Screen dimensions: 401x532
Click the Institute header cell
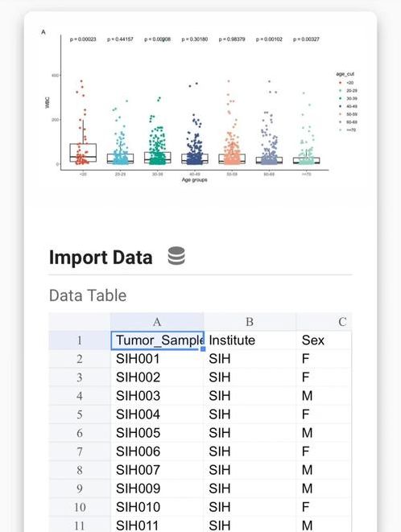coord(250,340)
